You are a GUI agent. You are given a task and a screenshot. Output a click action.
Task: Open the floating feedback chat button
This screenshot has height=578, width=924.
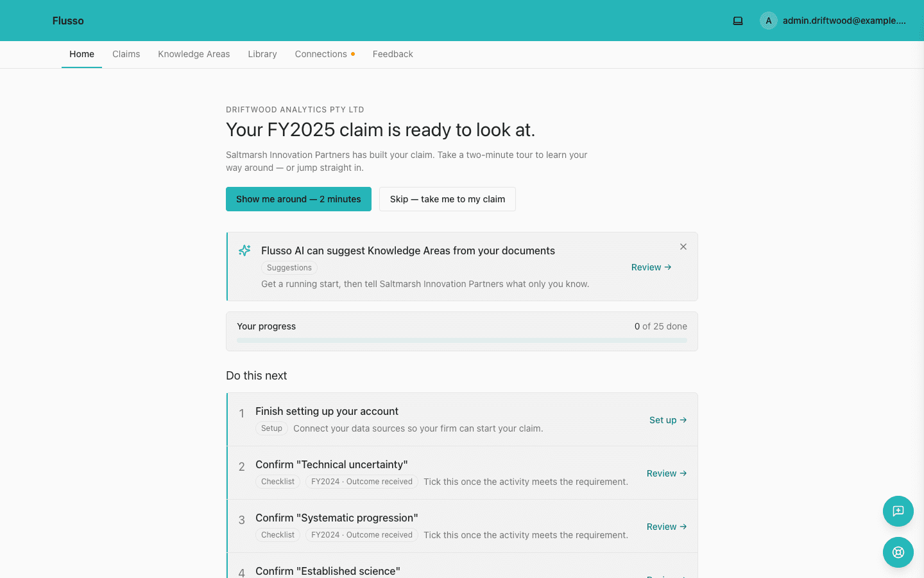pos(898,511)
